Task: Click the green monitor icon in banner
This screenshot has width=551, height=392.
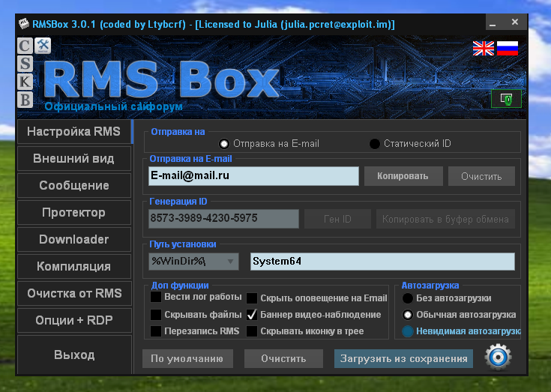Action: (506, 98)
